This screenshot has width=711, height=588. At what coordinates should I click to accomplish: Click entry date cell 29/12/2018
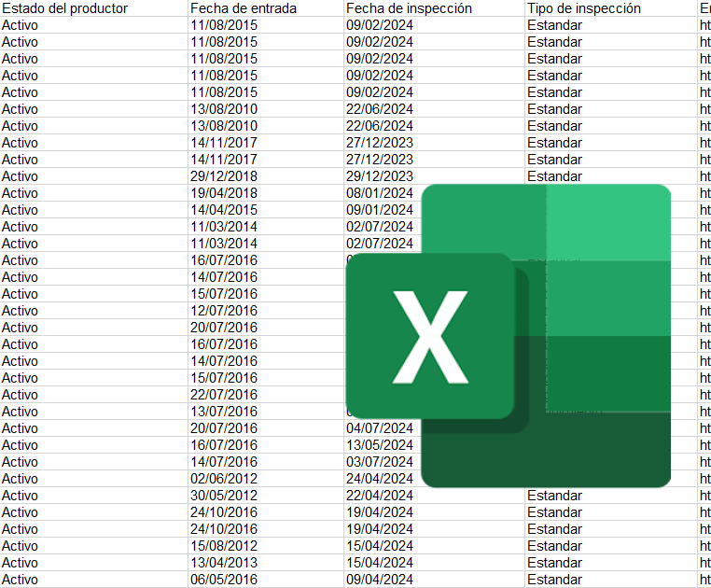tap(224, 176)
